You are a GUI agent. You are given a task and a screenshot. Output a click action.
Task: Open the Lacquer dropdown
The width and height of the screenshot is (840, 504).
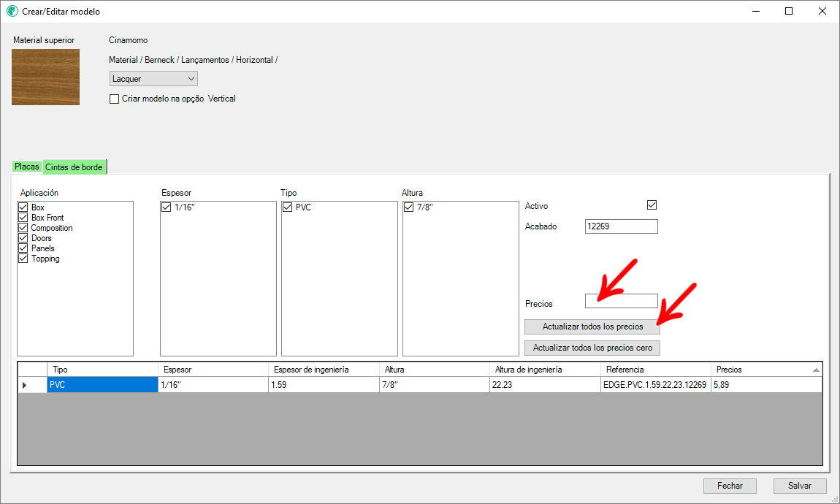click(153, 79)
